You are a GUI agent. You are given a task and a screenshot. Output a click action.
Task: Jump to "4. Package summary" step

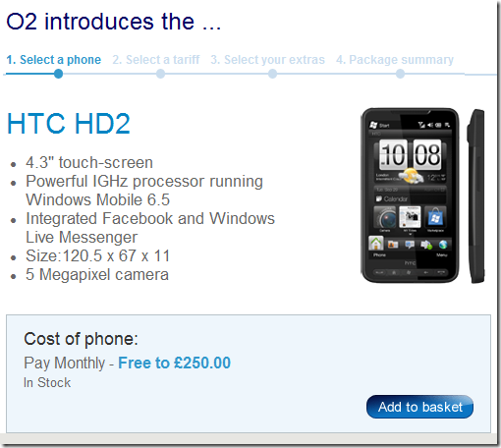click(395, 60)
